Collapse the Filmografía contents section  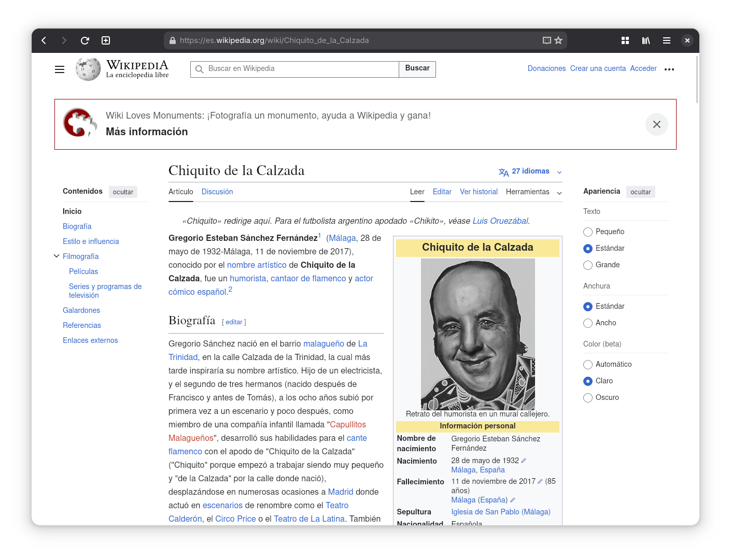(x=57, y=256)
